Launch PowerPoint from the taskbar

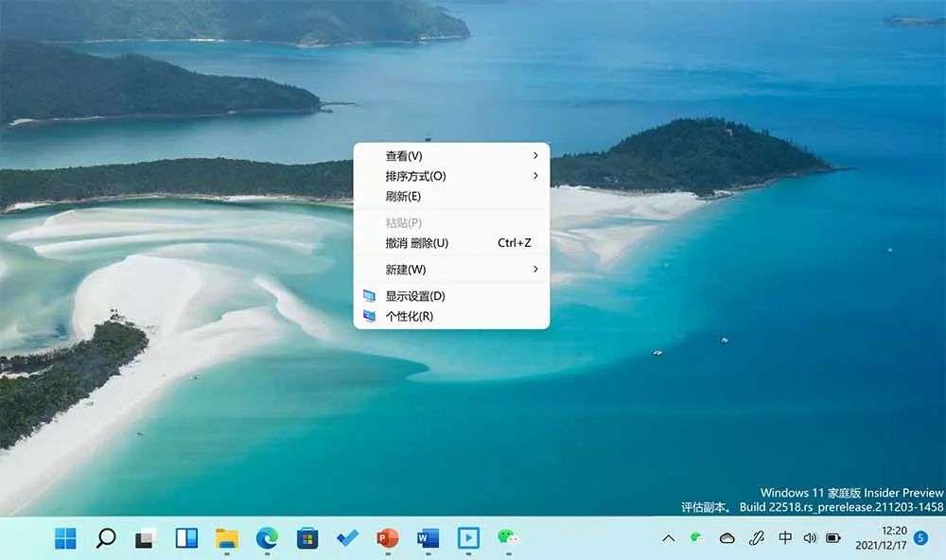(x=387, y=537)
